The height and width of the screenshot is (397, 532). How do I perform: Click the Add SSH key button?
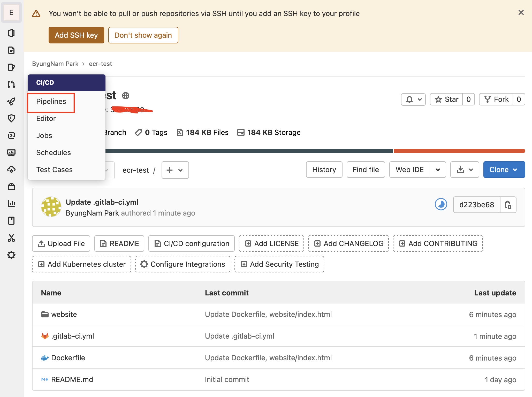pos(76,35)
